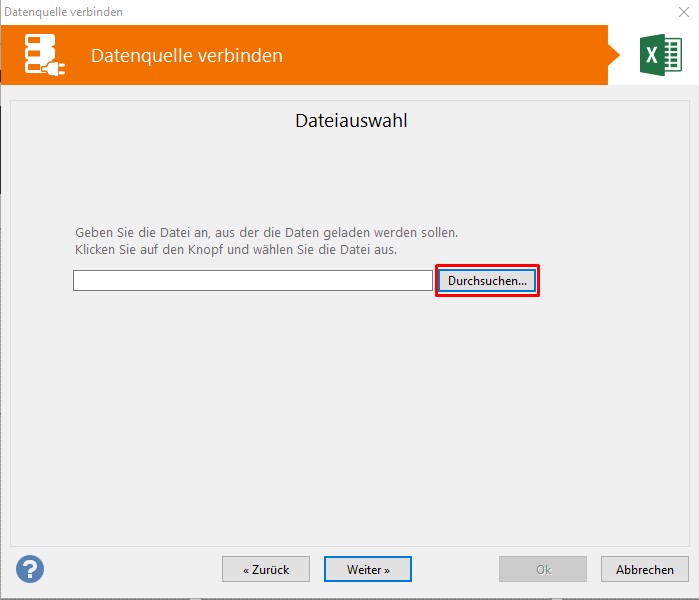Click empty panel area below the file field
Image resolution: width=699 pixels, height=600 pixels.
pos(350,420)
